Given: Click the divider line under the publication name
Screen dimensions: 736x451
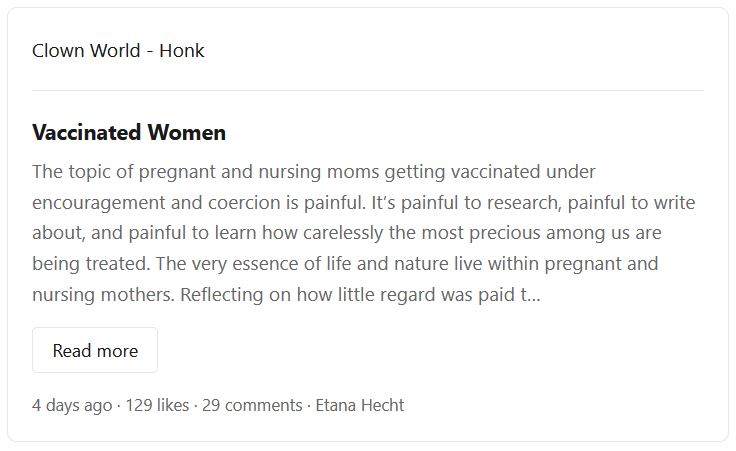Looking at the screenshot, I should coord(368,90).
